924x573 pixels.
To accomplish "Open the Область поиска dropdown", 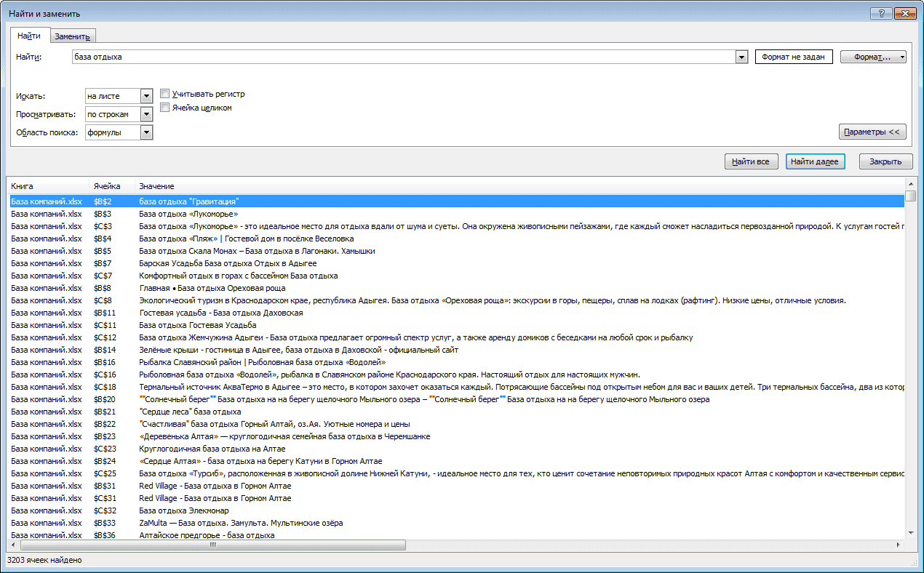I will (146, 132).
